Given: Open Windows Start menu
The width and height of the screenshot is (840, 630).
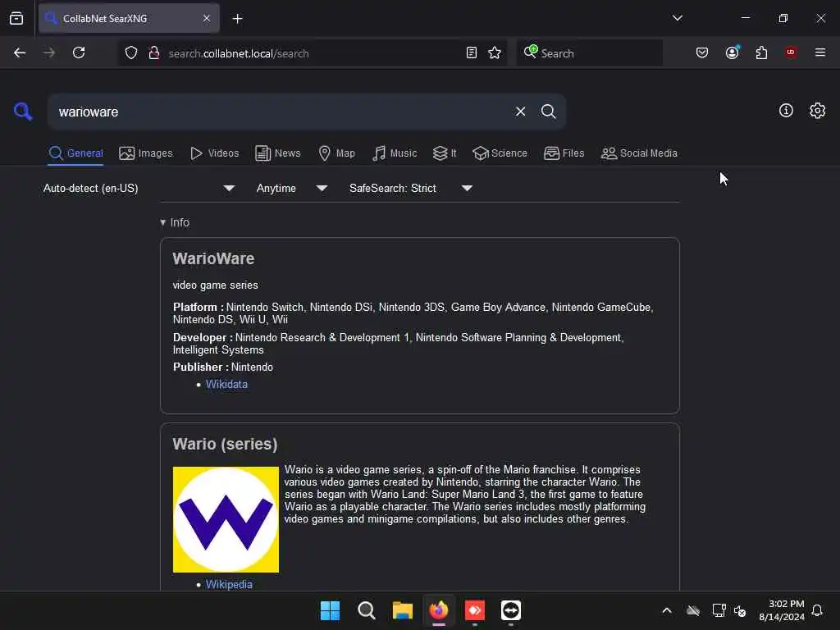Looking at the screenshot, I should [x=330, y=610].
